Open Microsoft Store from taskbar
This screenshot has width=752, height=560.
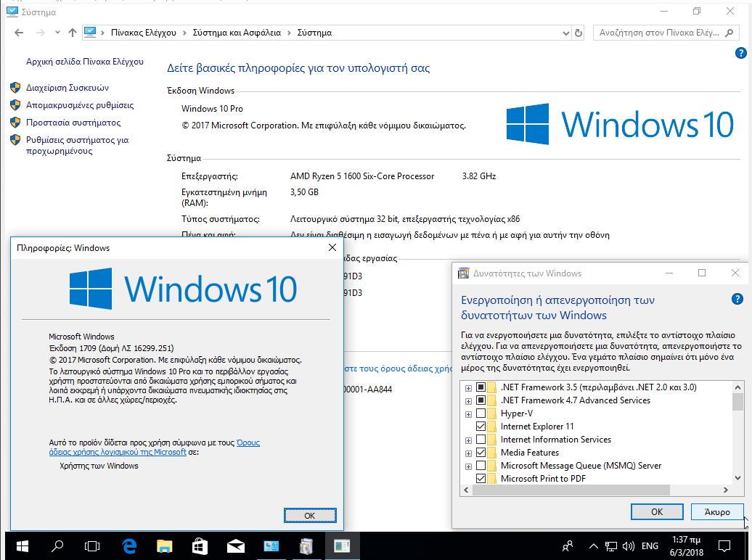200,546
